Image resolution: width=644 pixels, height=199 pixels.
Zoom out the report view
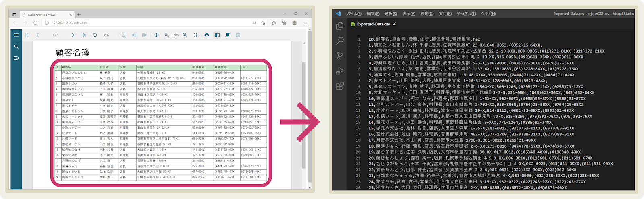tap(166, 35)
